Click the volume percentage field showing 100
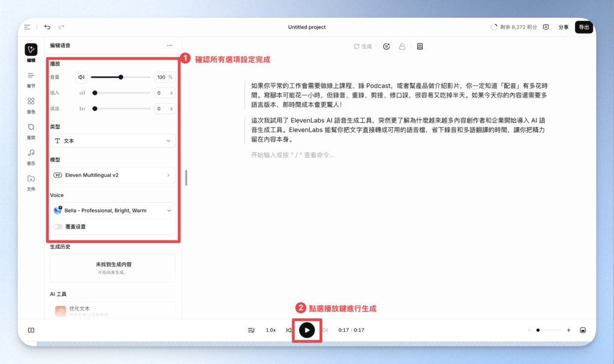Viewport: 614px width, 364px height. (x=164, y=77)
